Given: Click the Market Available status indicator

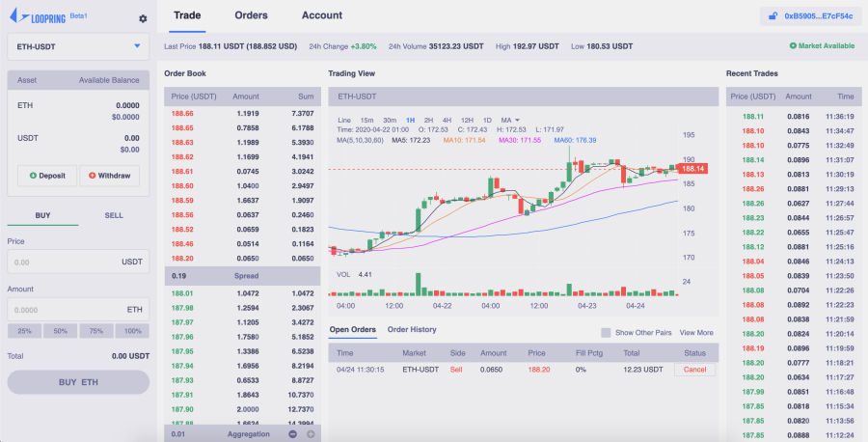Looking at the screenshot, I should point(822,46).
